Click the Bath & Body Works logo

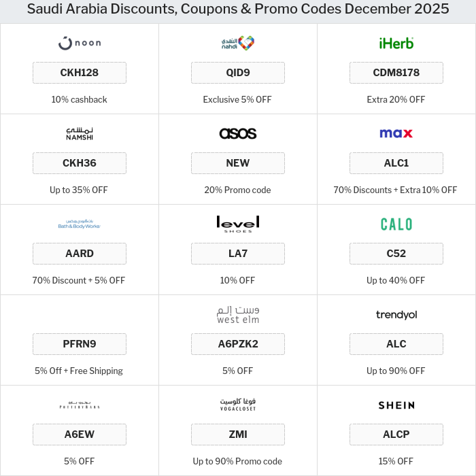point(80,224)
